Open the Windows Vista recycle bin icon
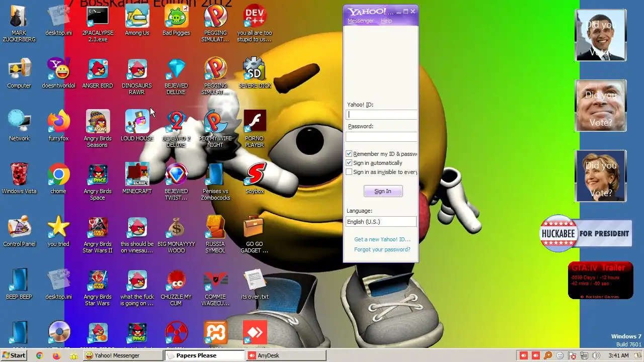The image size is (644, 362). pos(19,179)
